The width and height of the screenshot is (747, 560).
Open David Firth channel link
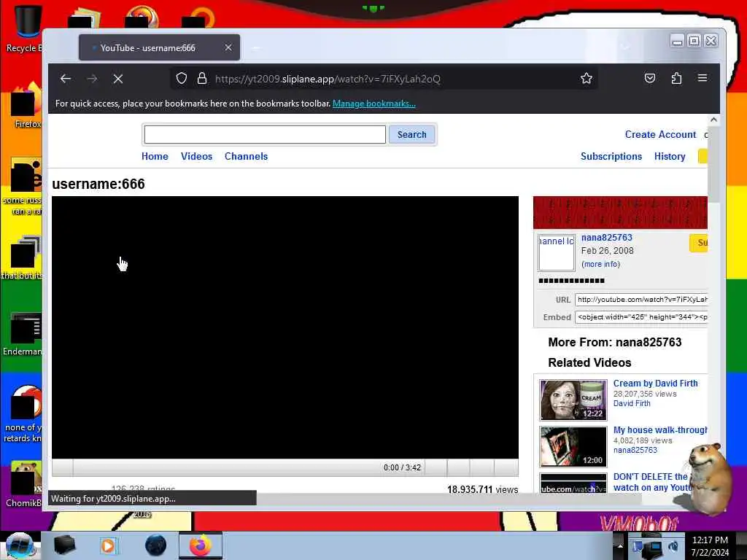click(631, 403)
